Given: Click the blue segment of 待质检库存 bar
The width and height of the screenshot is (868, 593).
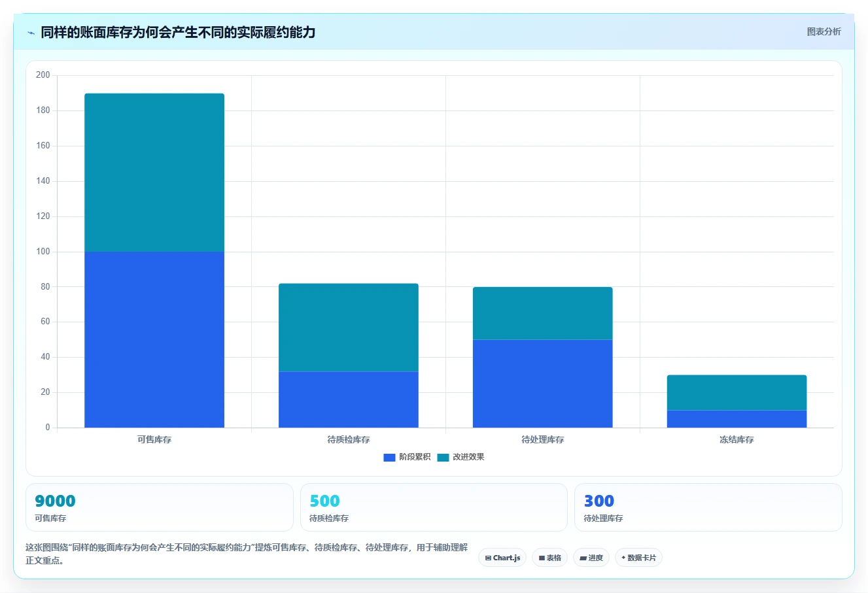Looking at the screenshot, I should [349, 399].
